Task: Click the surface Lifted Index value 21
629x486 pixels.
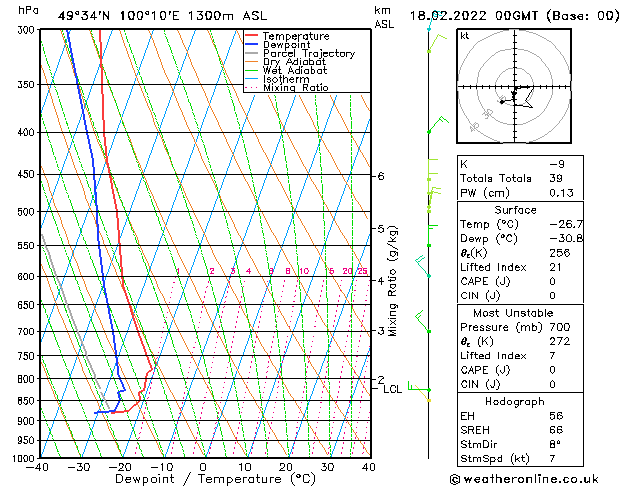Action: pyautogui.click(x=555, y=267)
